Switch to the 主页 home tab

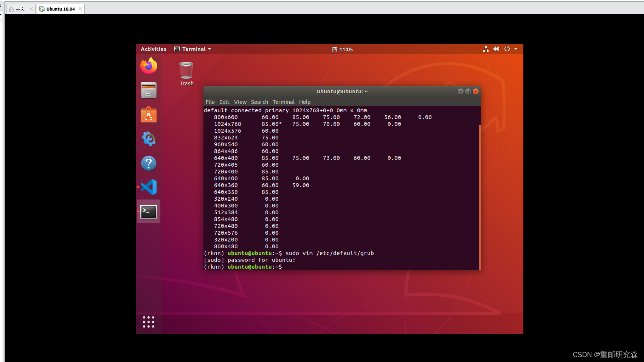(20, 9)
